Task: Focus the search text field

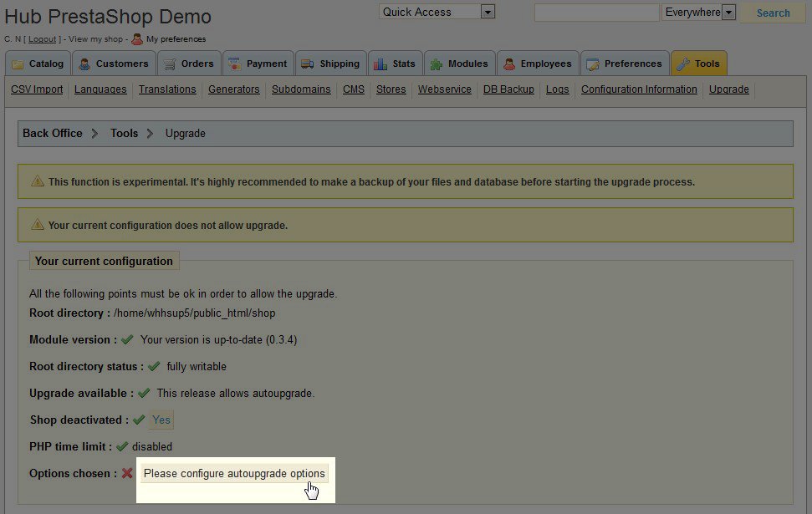Action: (x=596, y=13)
